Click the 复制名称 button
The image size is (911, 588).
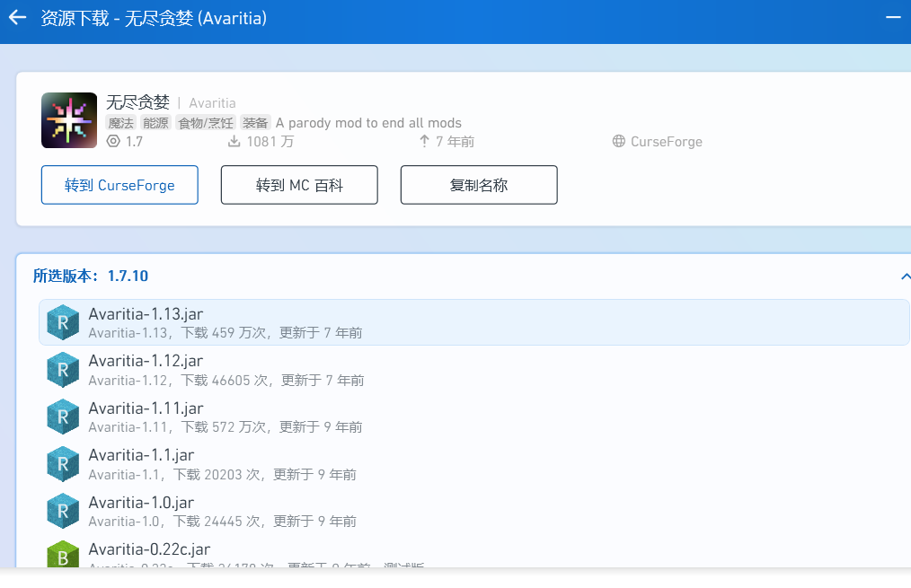point(479,185)
